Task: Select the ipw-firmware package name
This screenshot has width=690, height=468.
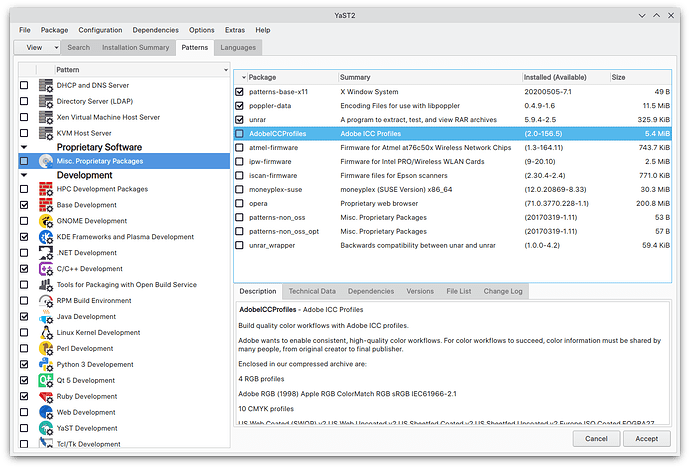Action: pyautogui.click(x=270, y=161)
